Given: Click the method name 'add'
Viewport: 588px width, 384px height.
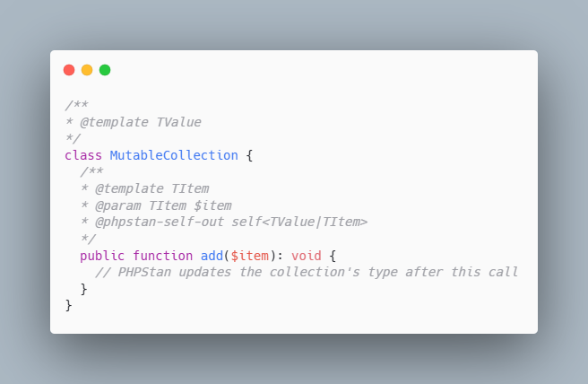Looking at the screenshot, I should click(x=212, y=256).
